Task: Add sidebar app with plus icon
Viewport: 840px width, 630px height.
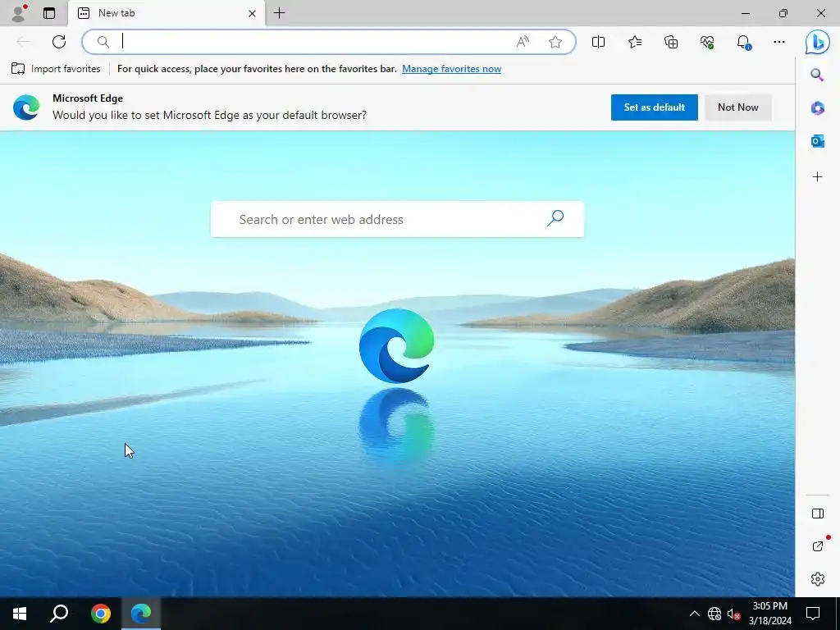Action: coord(818,177)
